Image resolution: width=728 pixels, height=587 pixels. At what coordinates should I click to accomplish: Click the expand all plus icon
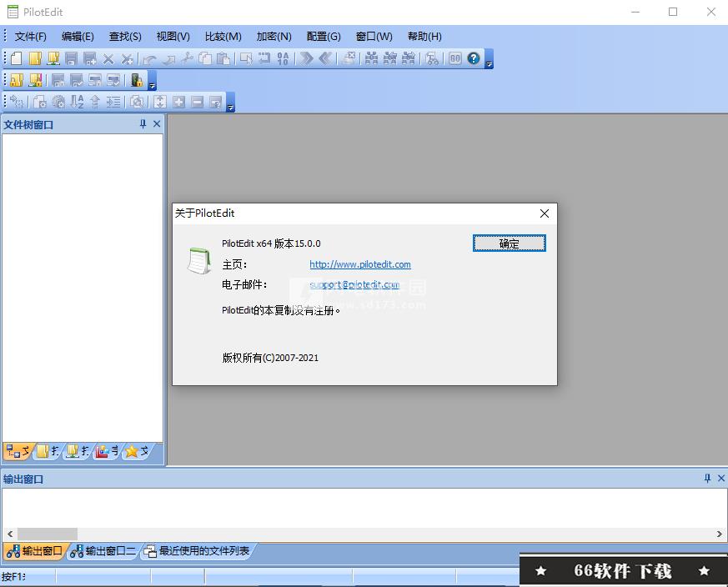[x=178, y=102]
